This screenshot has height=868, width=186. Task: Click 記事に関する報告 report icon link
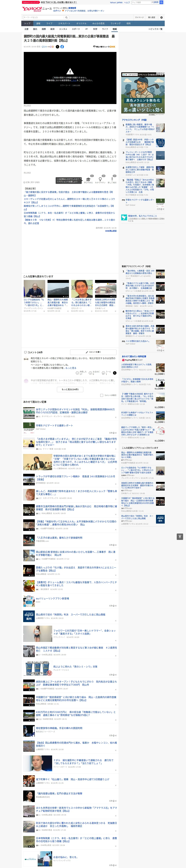[x=31, y=182]
